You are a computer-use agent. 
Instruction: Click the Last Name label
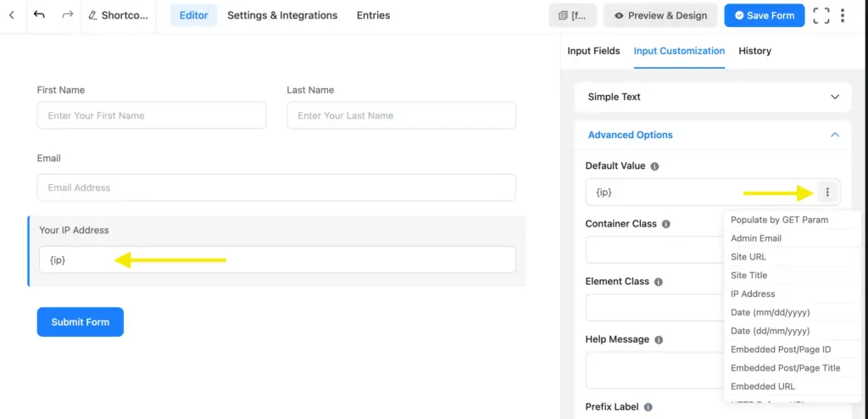(x=310, y=90)
